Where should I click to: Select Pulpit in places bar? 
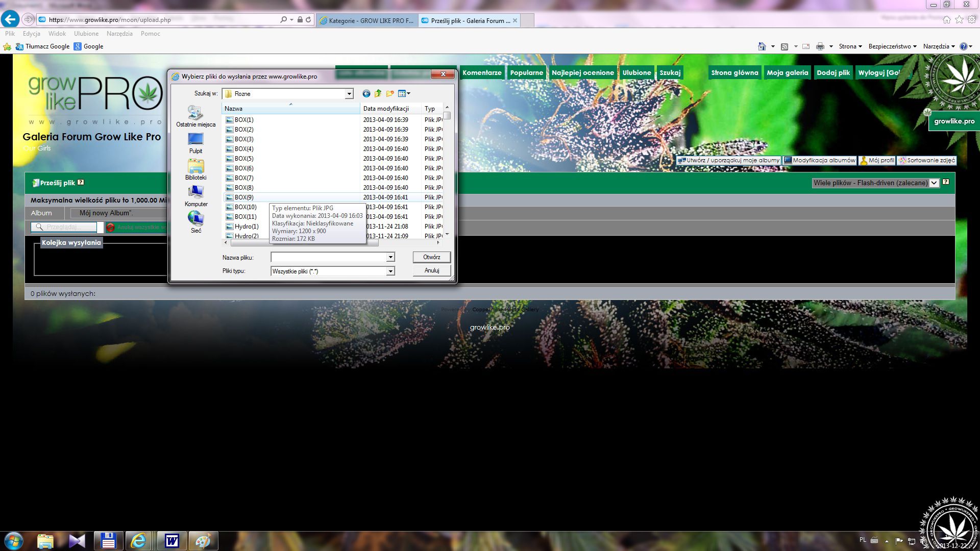pyautogui.click(x=196, y=143)
